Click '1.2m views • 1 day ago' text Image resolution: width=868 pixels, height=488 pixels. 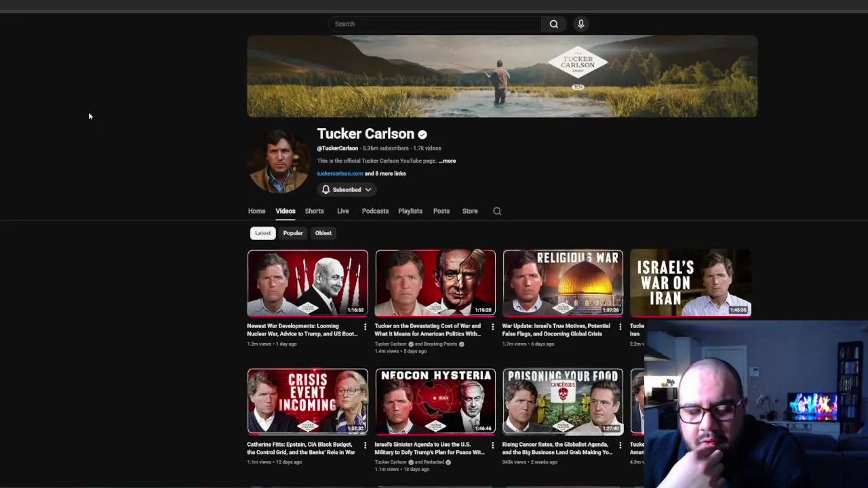pos(272,344)
